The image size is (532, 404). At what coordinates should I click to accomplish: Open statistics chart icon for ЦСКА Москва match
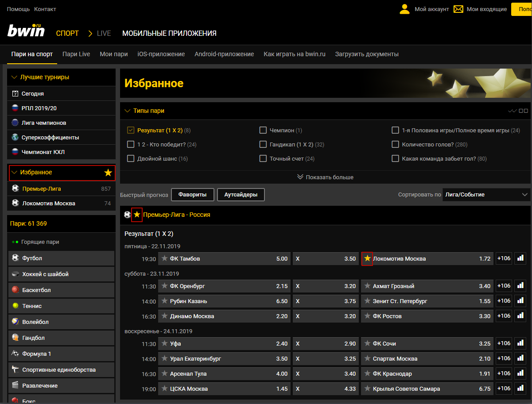[x=520, y=389]
